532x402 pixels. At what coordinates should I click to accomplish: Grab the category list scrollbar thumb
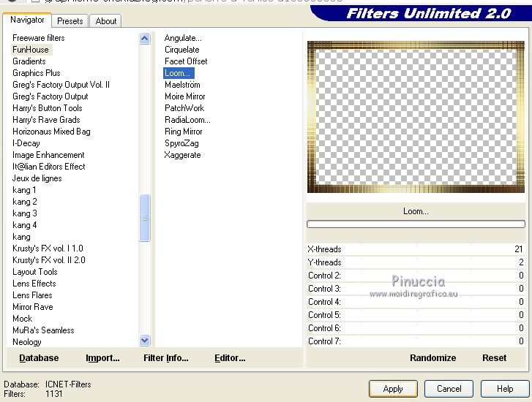[145, 218]
